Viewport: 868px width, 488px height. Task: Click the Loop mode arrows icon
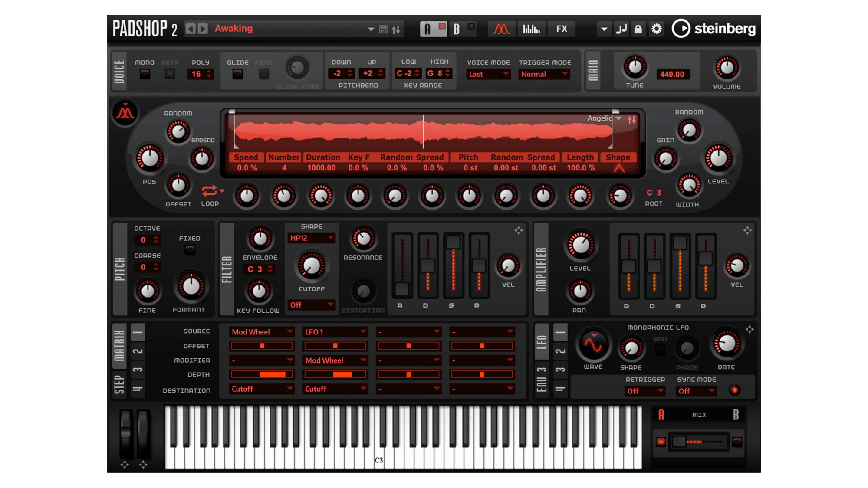point(210,191)
